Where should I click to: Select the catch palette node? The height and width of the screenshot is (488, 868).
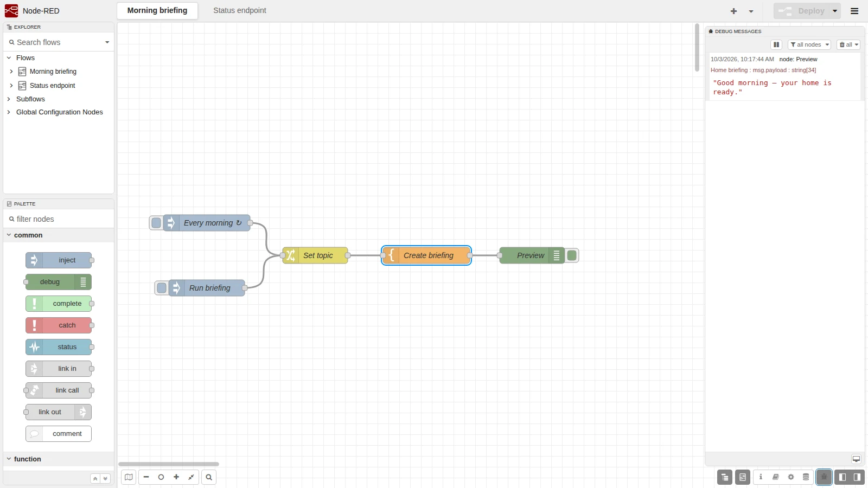coord(59,325)
